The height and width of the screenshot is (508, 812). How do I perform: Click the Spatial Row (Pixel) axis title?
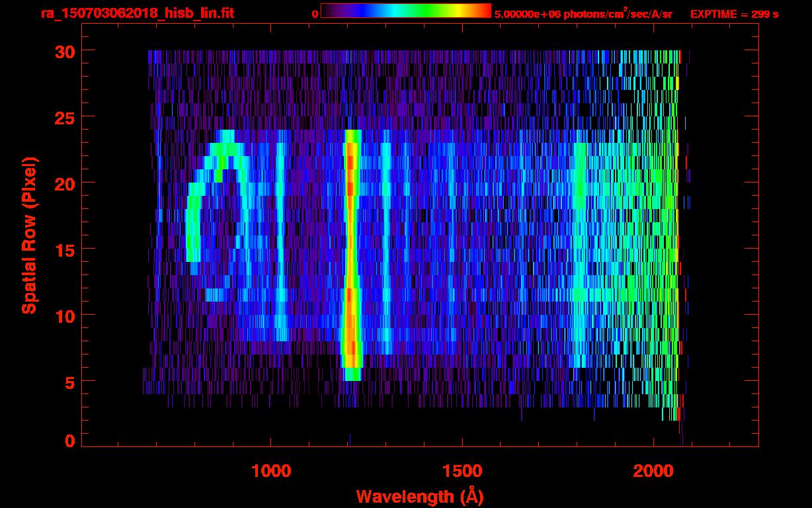click(x=29, y=235)
